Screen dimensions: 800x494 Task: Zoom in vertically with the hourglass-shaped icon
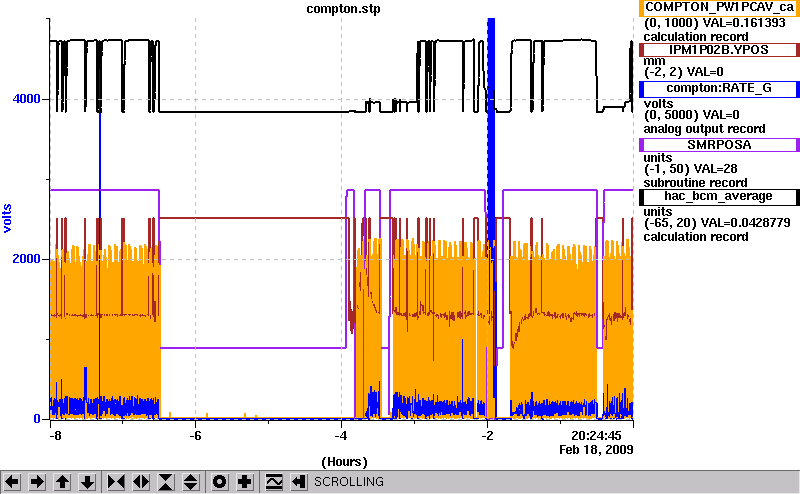(x=166, y=482)
